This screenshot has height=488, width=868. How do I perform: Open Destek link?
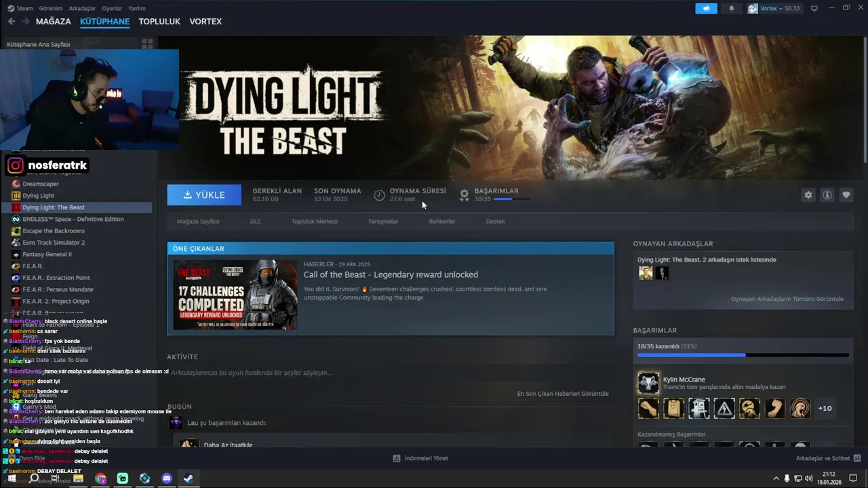coord(495,221)
